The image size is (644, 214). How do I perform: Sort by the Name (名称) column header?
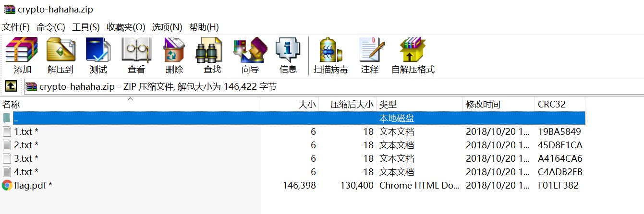tap(131, 105)
